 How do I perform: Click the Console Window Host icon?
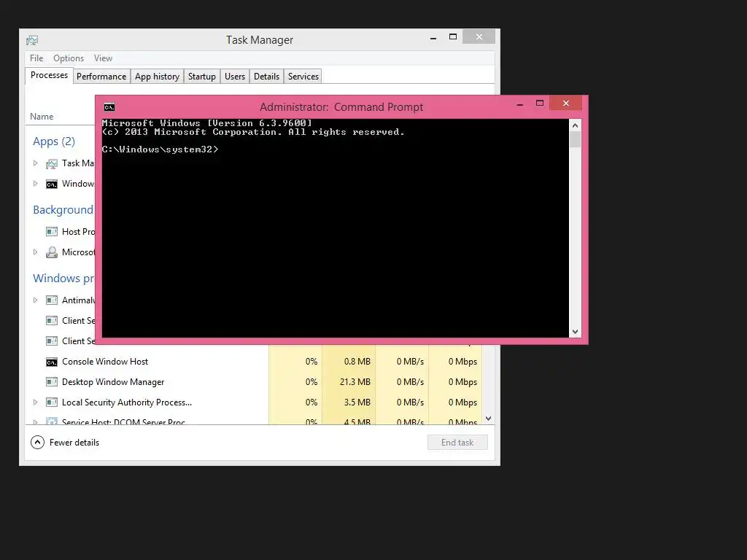[x=52, y=362]
